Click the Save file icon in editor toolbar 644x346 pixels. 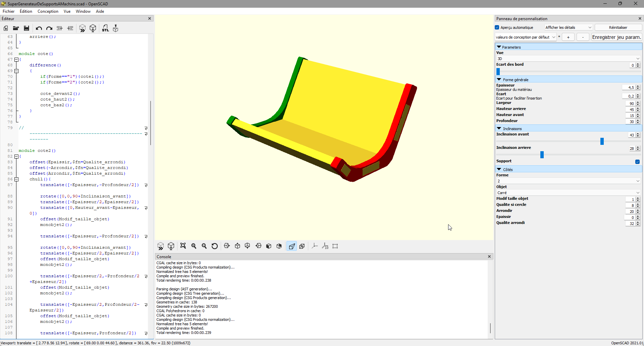tap(26, 28)
